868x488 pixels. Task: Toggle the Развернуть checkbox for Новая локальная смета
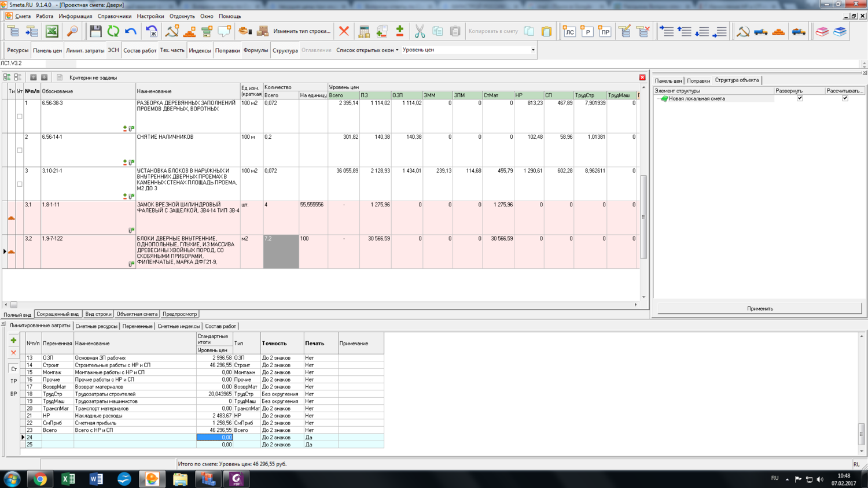(x=800, y=98)
